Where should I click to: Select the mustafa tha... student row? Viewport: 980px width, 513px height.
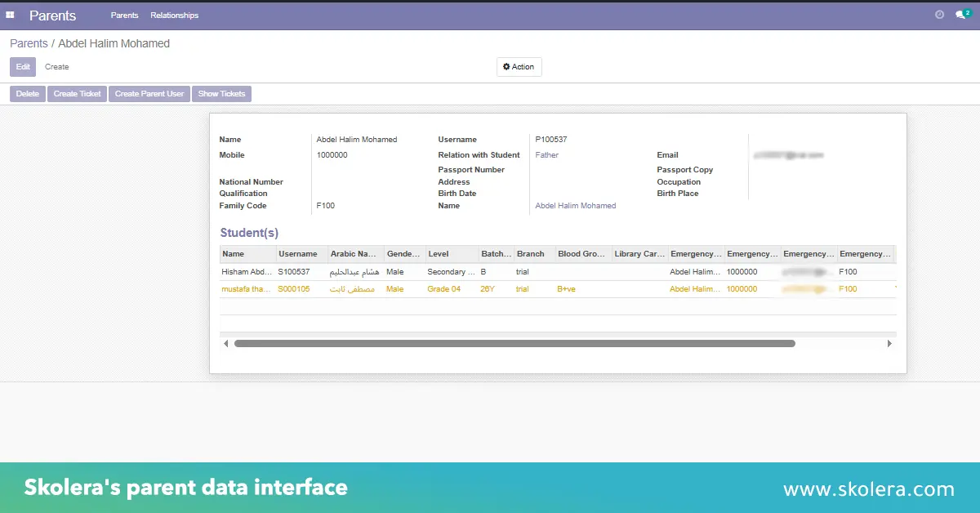click(x=246, y=288)
